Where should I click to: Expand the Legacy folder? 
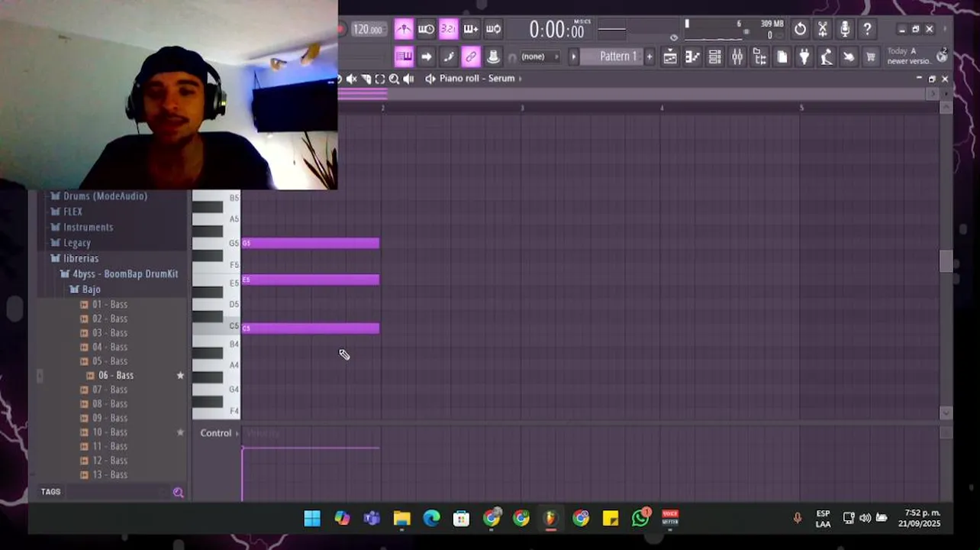(70, 243)
